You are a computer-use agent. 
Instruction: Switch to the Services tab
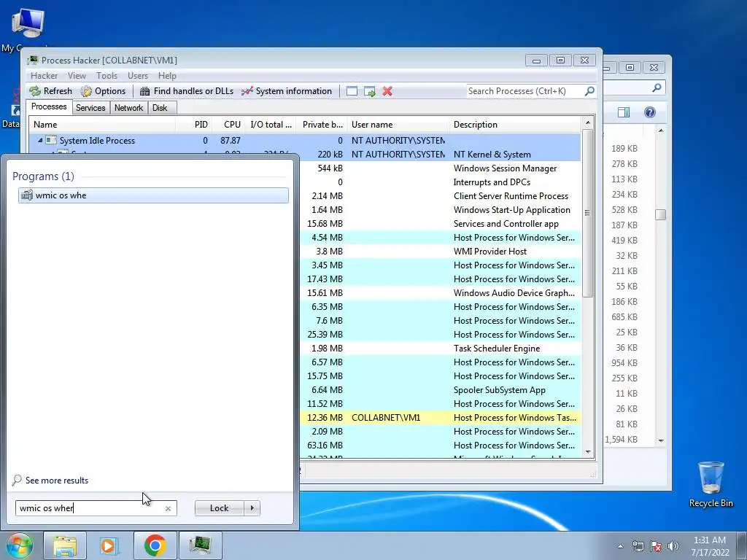coord(90,108)
